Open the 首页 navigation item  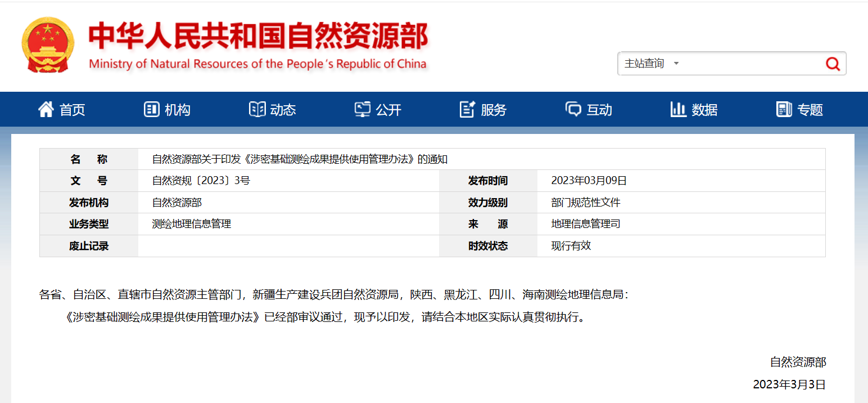point(62,110)
